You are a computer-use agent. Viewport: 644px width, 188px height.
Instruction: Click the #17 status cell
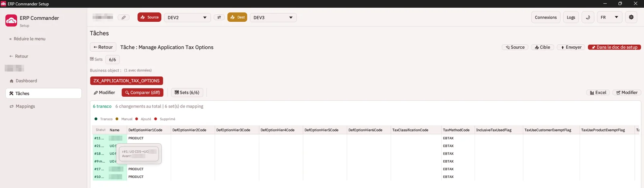100,169
